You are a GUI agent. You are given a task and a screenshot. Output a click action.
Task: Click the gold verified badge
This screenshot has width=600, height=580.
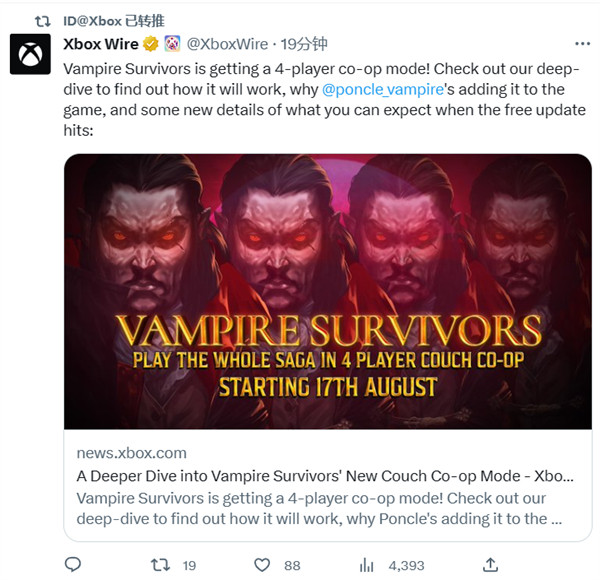click(x=151, y=44)
